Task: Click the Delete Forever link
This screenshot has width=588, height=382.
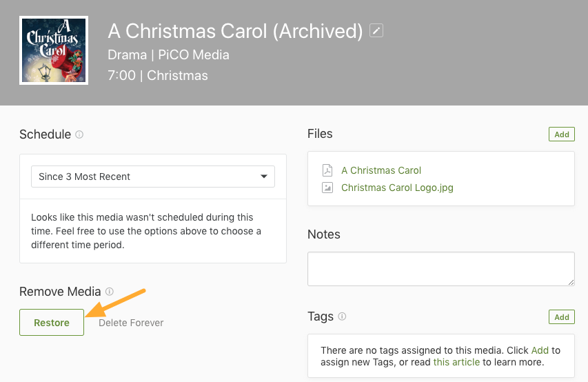Action: coord(131,323)
